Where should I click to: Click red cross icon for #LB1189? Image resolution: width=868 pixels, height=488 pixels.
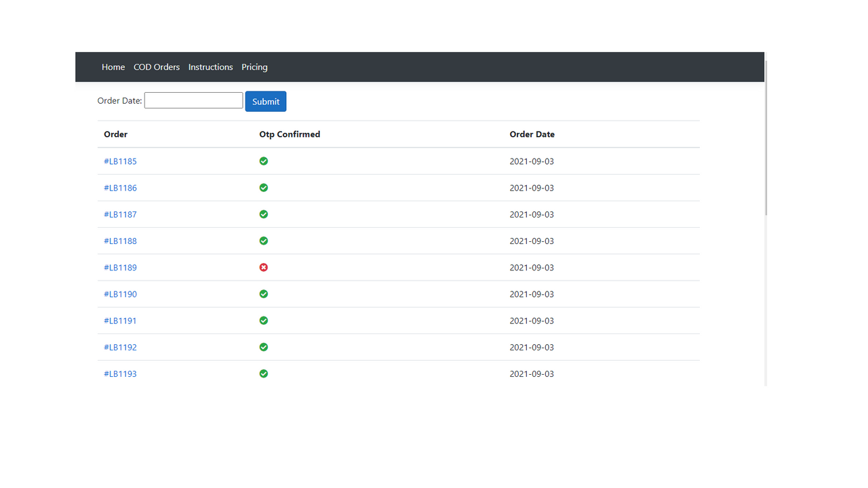[264, 267]
